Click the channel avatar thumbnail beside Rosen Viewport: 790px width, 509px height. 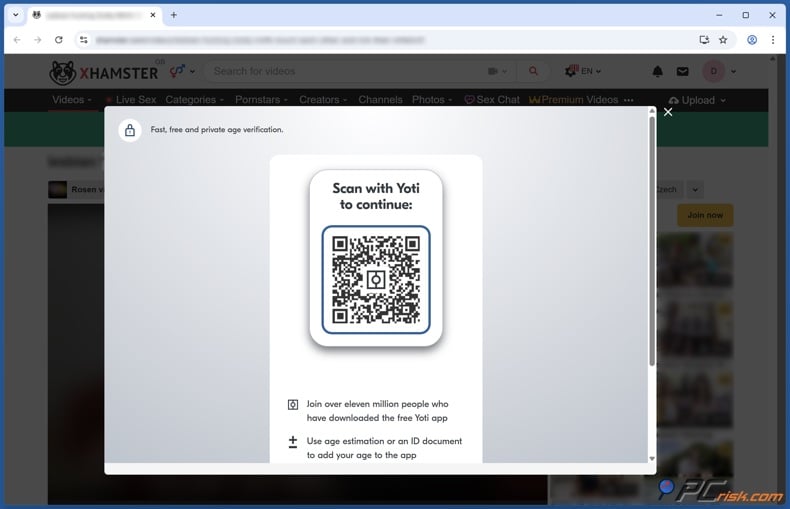[57, 189]
